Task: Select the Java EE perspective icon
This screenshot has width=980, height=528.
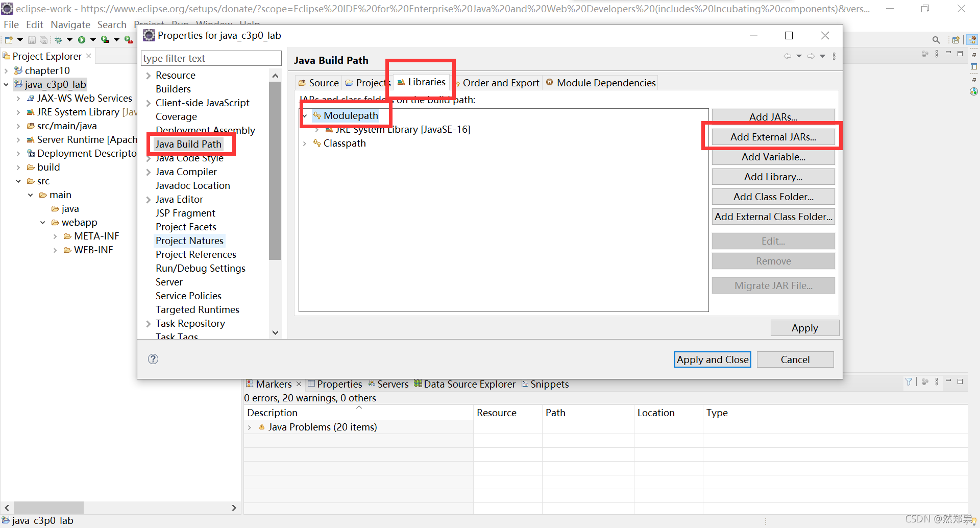Action: [972, 39]
